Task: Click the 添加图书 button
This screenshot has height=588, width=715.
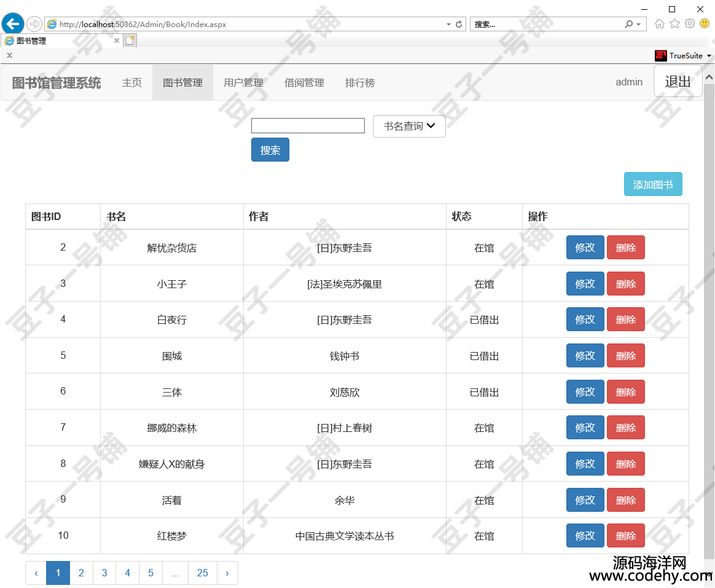Action: coord(653,184)
